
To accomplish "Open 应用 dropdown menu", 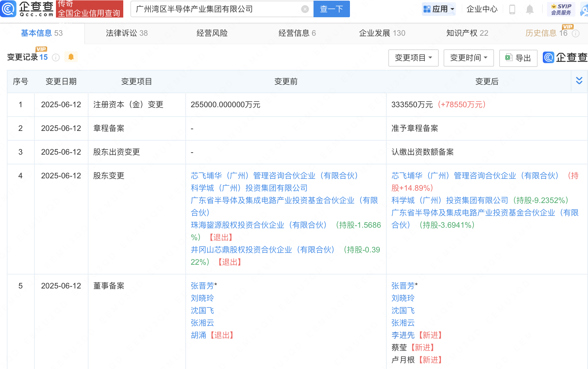I will [x=439, y=9].
